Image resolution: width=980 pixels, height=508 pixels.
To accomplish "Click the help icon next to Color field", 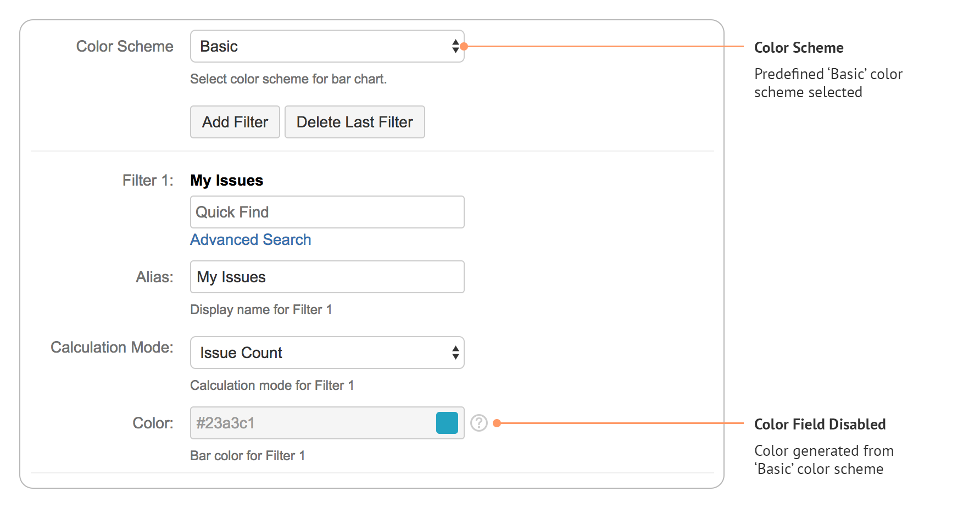I will pyautogui.click(x=480, y=423).
